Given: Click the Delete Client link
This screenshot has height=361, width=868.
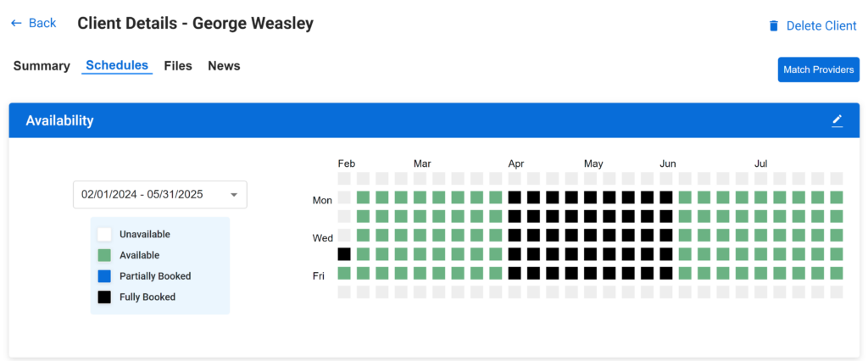Looking at the screenshot, I should [x=821, y=25].
